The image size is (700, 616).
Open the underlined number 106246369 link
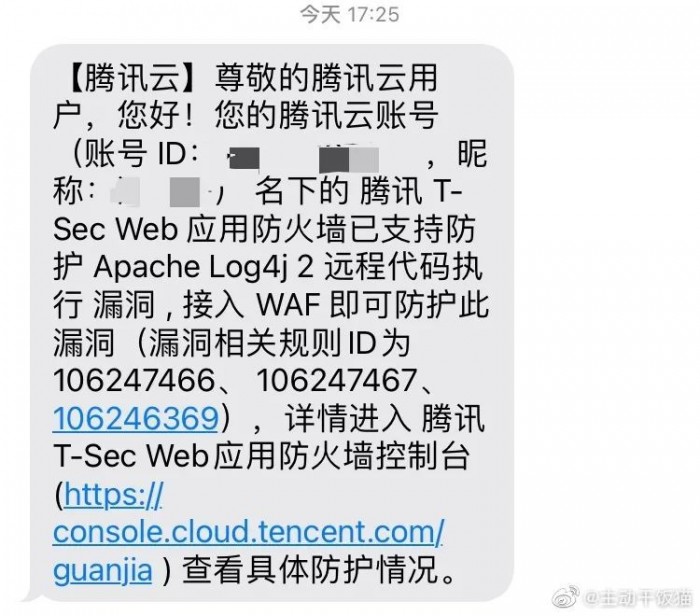tap(136, 418)
